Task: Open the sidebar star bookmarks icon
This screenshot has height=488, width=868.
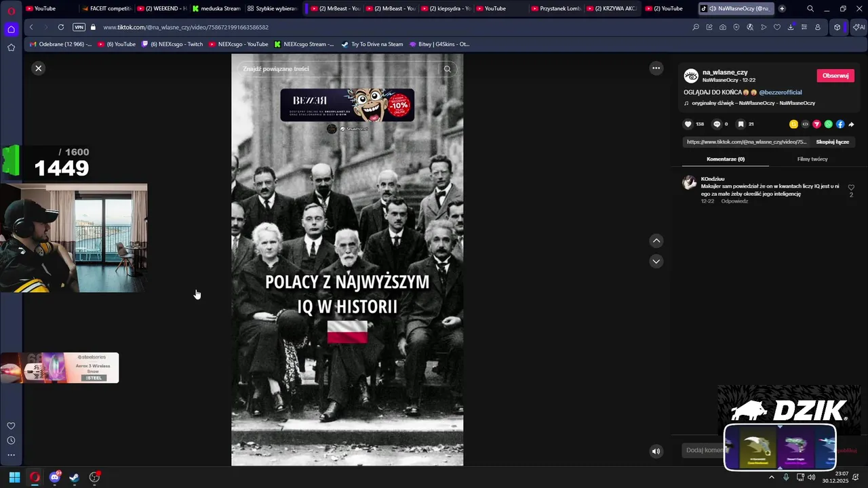Action: (11, 47)
